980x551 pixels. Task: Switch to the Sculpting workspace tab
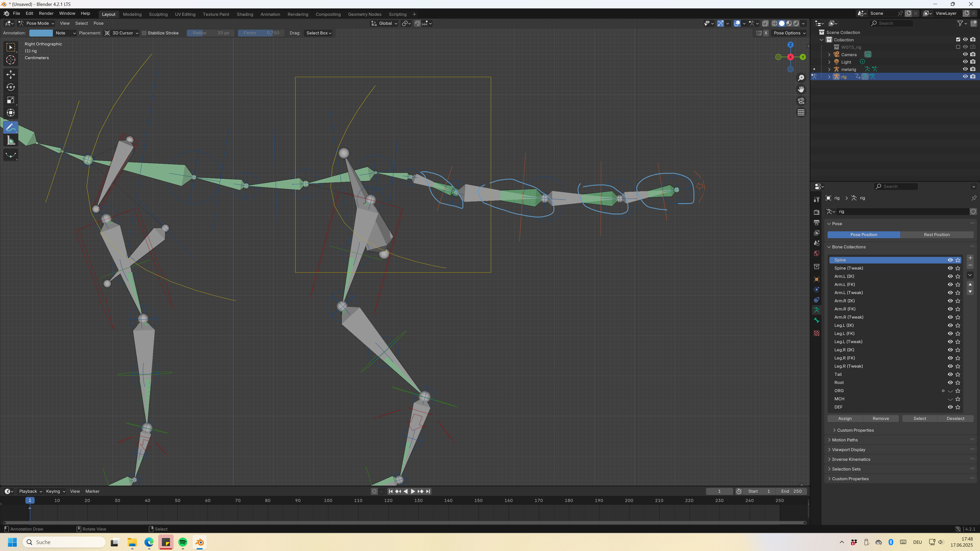(x=158, y=15)
